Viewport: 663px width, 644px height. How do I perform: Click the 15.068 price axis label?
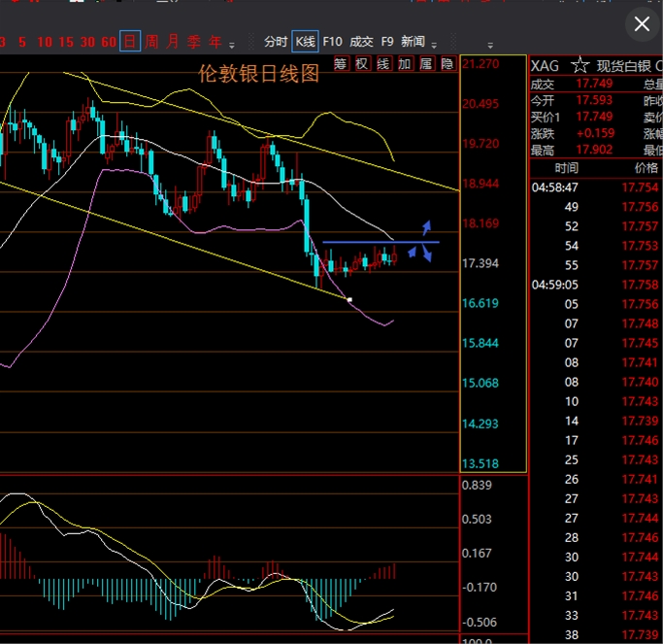(x=481, y=383)
